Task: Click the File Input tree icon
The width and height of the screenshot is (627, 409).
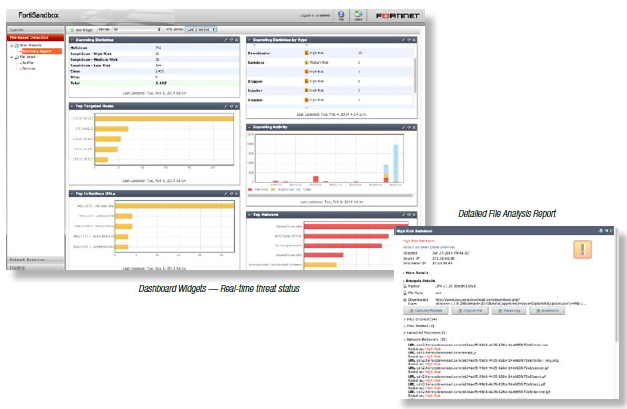Action: click(17, 57)
